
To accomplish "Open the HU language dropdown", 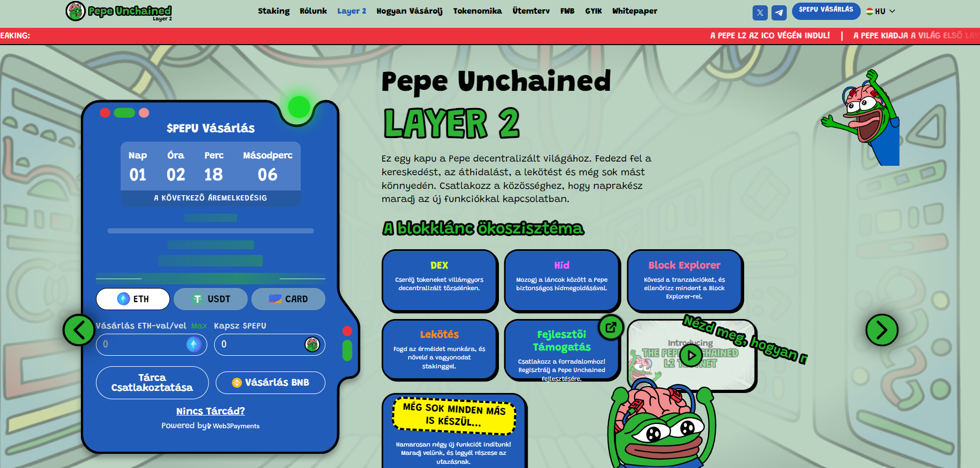I will (881, 11).
